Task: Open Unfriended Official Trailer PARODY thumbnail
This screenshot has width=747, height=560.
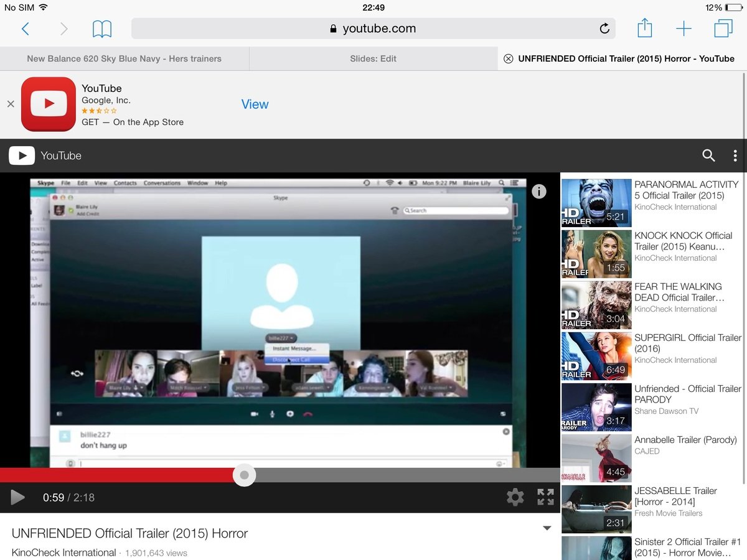Action: [x=596, y=407]
